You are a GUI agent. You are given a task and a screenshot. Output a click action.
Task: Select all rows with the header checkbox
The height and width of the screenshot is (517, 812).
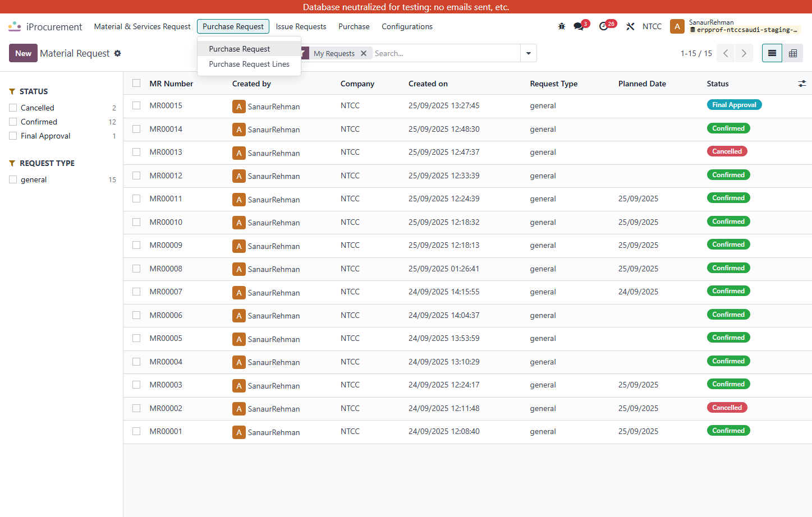click(x=136, y=83)
